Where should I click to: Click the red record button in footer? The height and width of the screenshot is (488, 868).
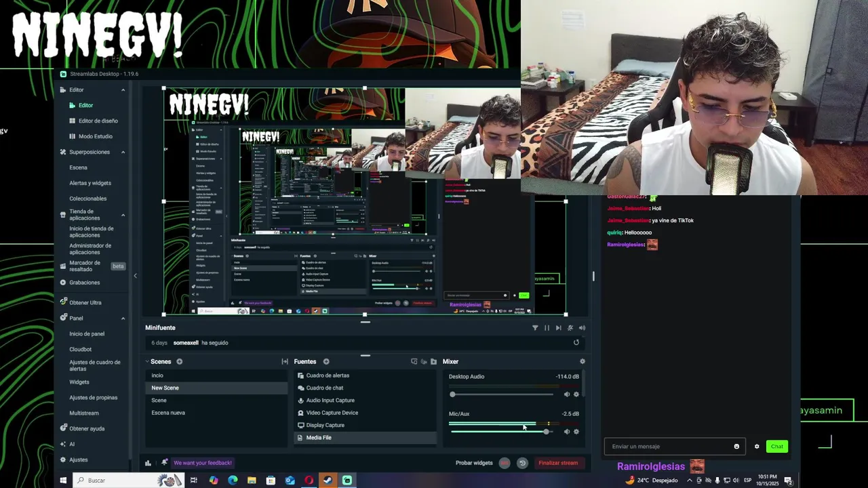pos(505,463)
